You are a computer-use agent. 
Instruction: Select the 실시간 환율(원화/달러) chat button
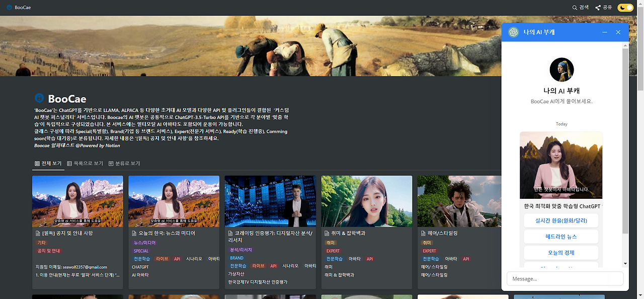[x=561, y=220]
